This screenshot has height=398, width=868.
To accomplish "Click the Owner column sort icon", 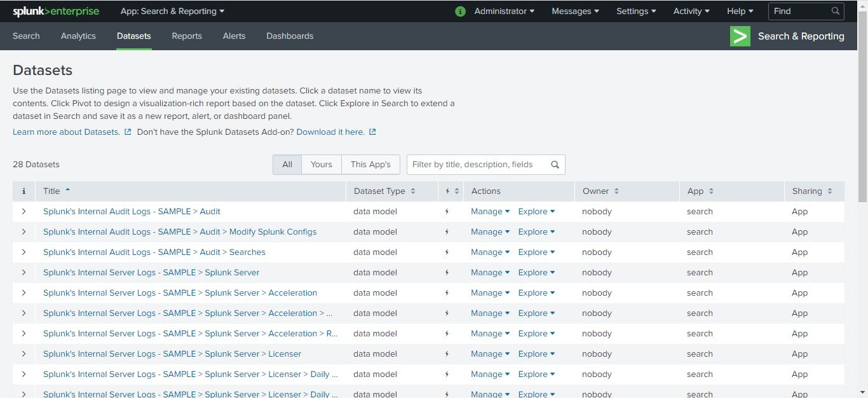I will 616,191.
